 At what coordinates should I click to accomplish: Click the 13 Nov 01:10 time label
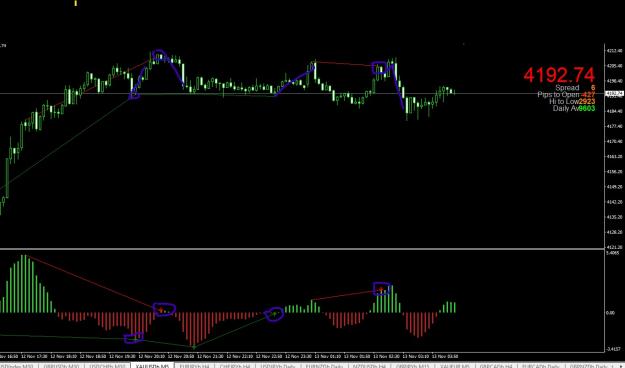point(328,356)
